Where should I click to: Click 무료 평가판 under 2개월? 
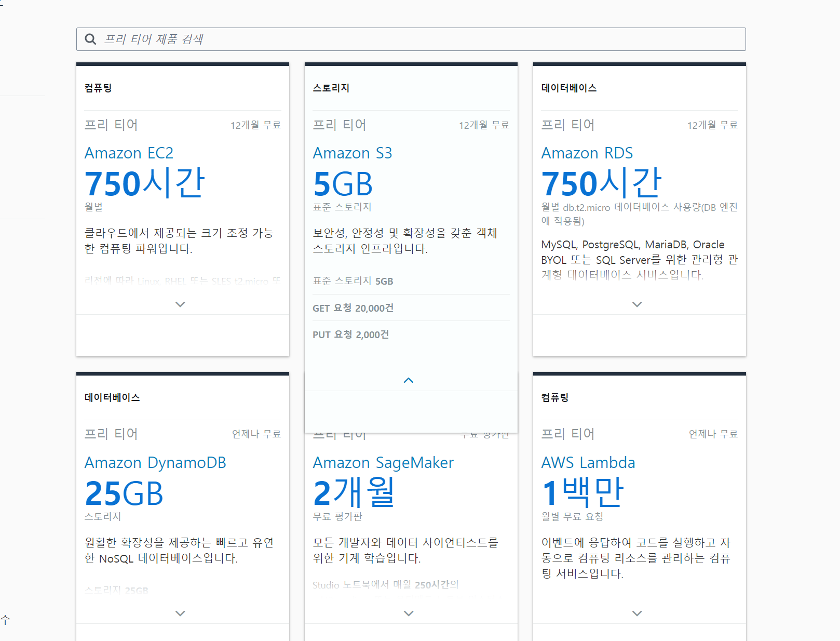[337, 517]
